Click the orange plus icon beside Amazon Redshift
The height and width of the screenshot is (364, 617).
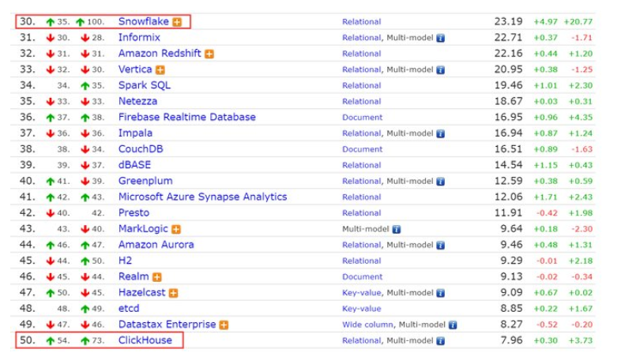click(x=209, y=54)
